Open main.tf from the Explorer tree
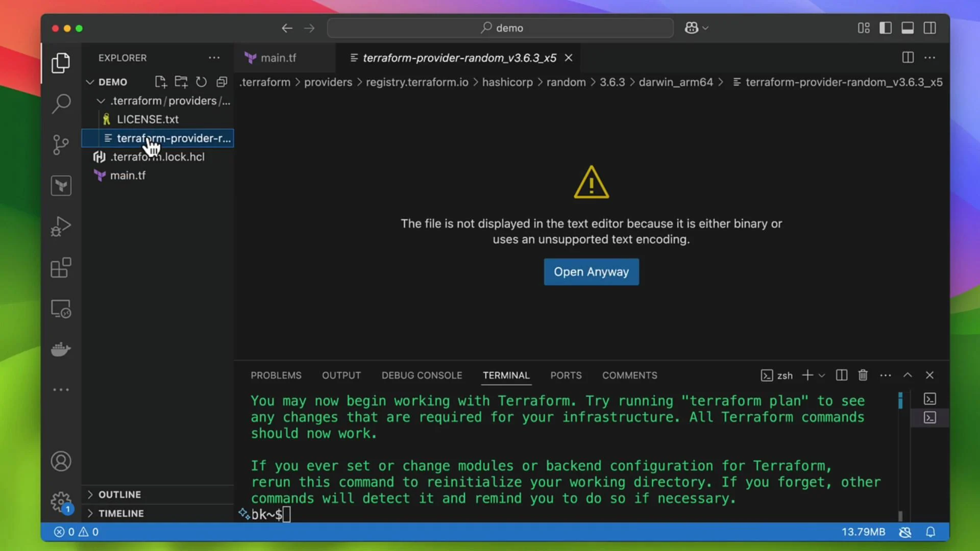 coord(158,176)
